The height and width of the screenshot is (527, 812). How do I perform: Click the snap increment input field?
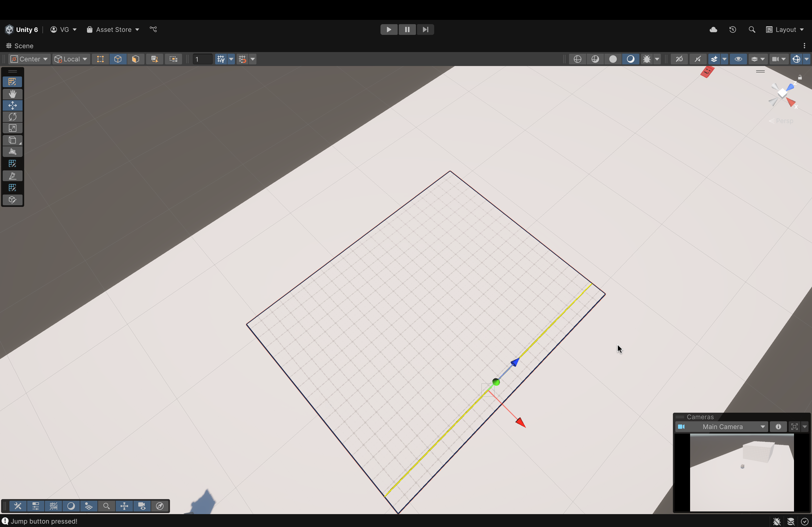(x=203, y=59)
